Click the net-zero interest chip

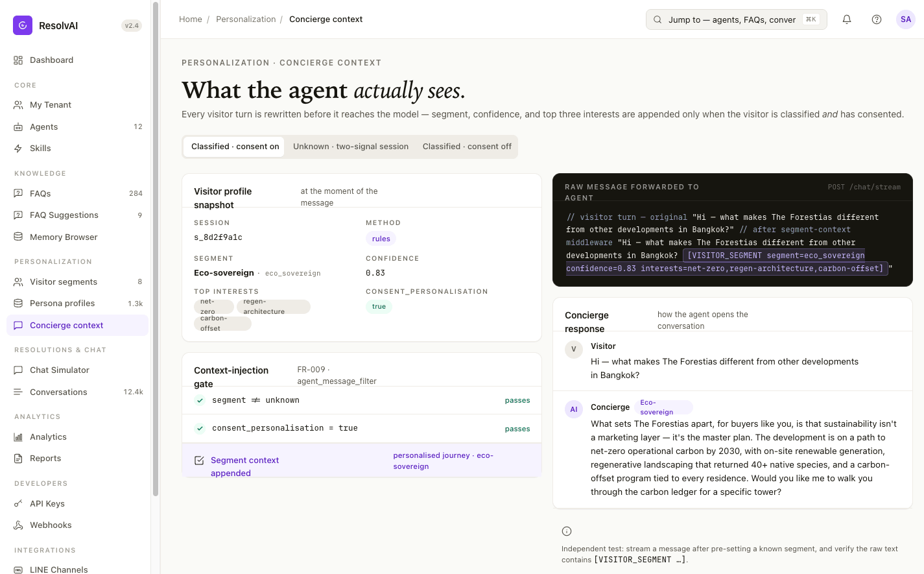click(x=213, y=307)
